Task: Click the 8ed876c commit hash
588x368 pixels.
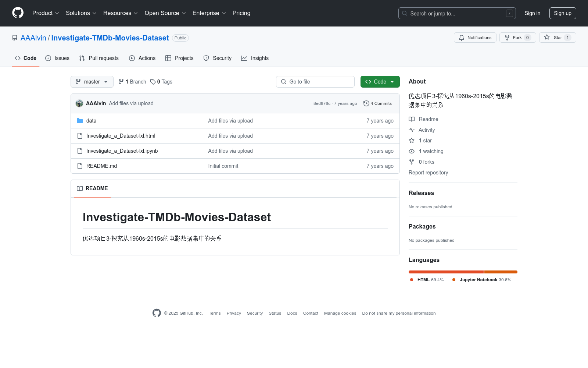Action: 322,103
